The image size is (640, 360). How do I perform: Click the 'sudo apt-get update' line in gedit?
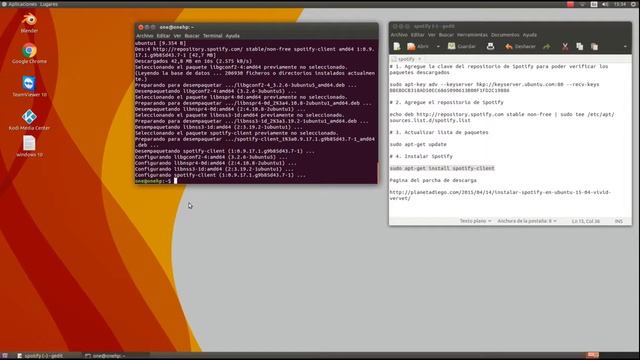point(418,144)
